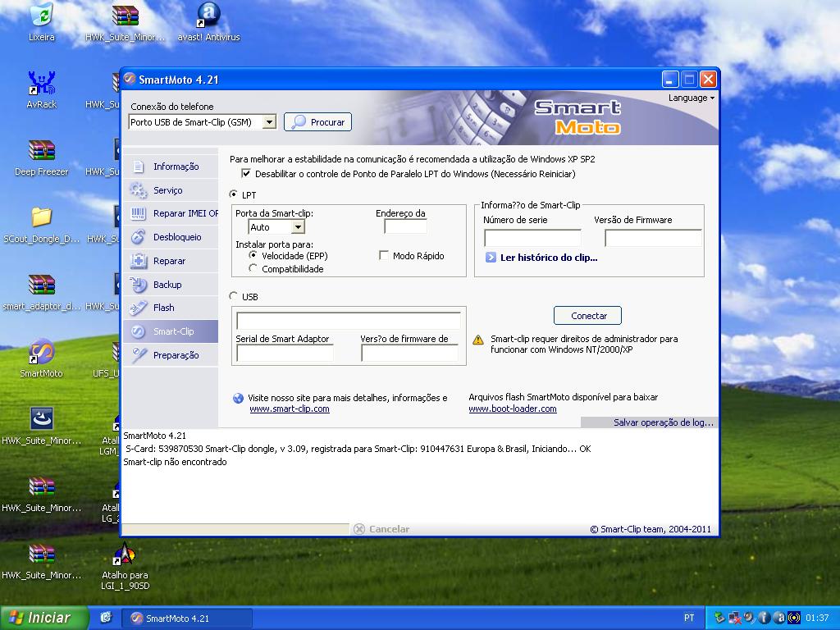The width and height of the screenshot is (840, 630).
Task: Open the Preparação section
Action: (171, 355)
